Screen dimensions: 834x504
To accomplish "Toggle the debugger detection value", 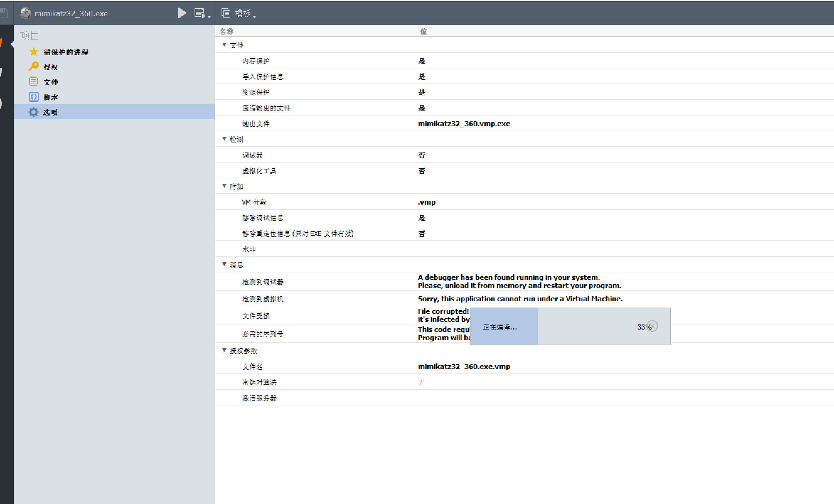I will 421,155.
